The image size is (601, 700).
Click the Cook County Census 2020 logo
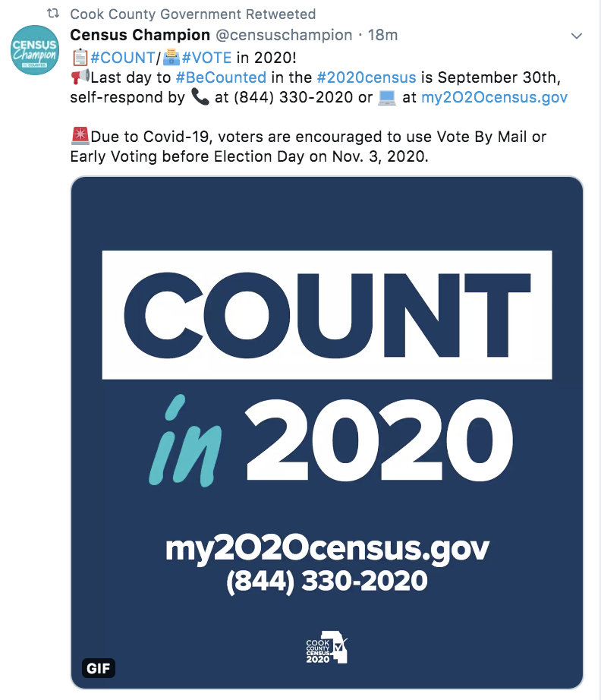326,648
